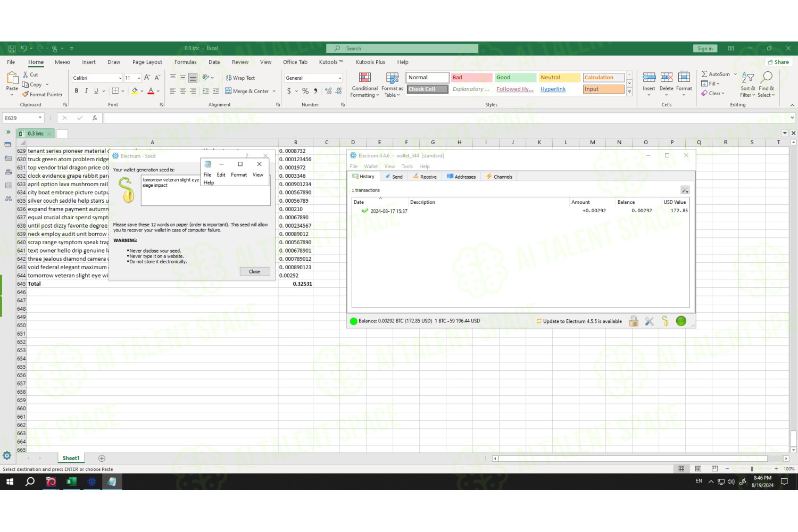Open Excel from the Windows taskbar
The width and height of the screenshot is (798, 532).
(x=71, y=481)
